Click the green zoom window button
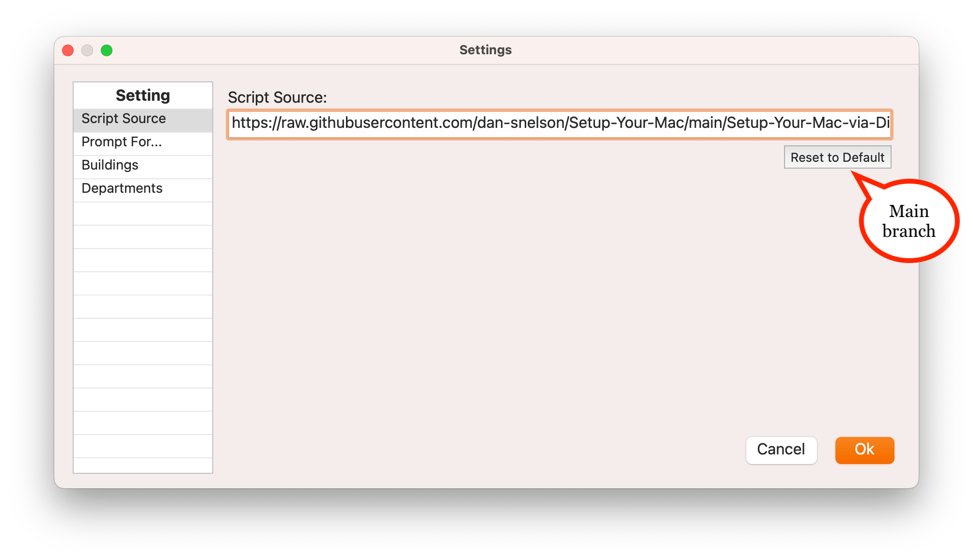This screenshot has height=560, width=973. pyautogui.click(x=107, y=50)
